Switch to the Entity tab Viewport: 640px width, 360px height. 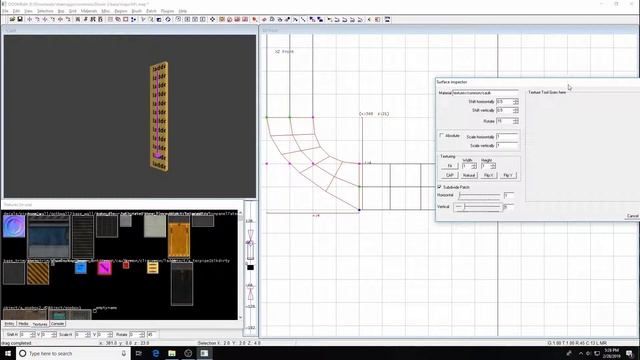tap(9, 324)
